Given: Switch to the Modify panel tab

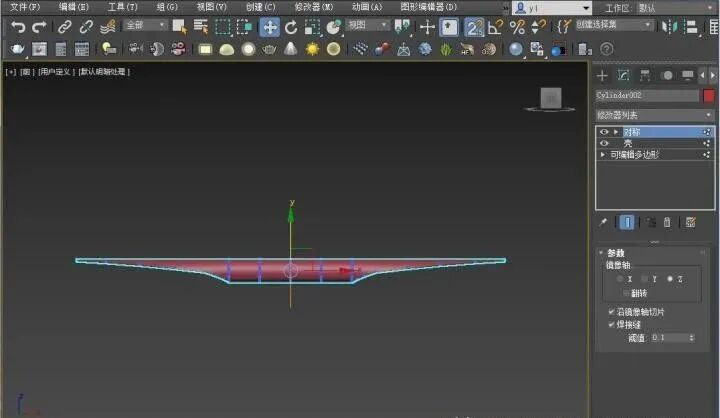Looking at the screenshot, I should [x=623, y=75].
